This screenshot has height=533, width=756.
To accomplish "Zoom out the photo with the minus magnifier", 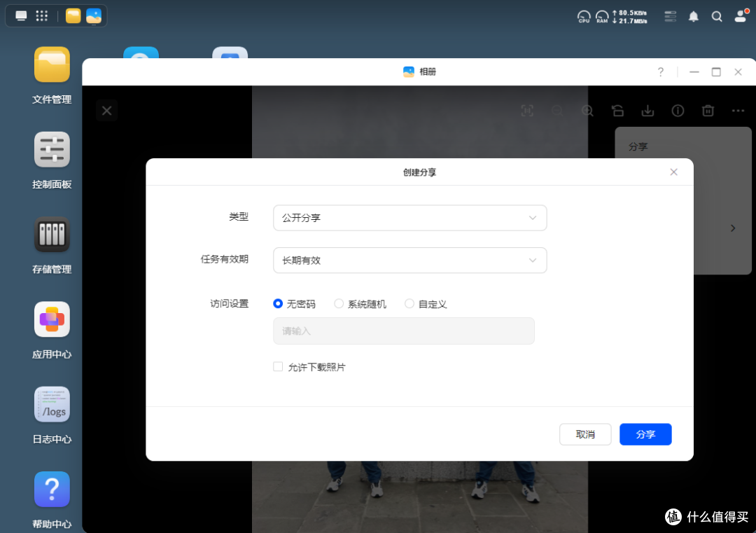I will click(557, 111).
